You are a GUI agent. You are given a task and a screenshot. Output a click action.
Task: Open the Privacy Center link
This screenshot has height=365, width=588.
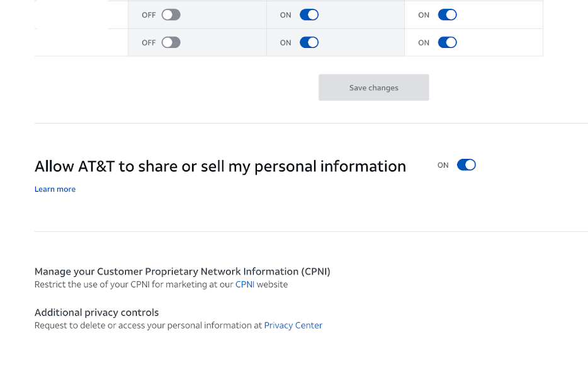293,325
